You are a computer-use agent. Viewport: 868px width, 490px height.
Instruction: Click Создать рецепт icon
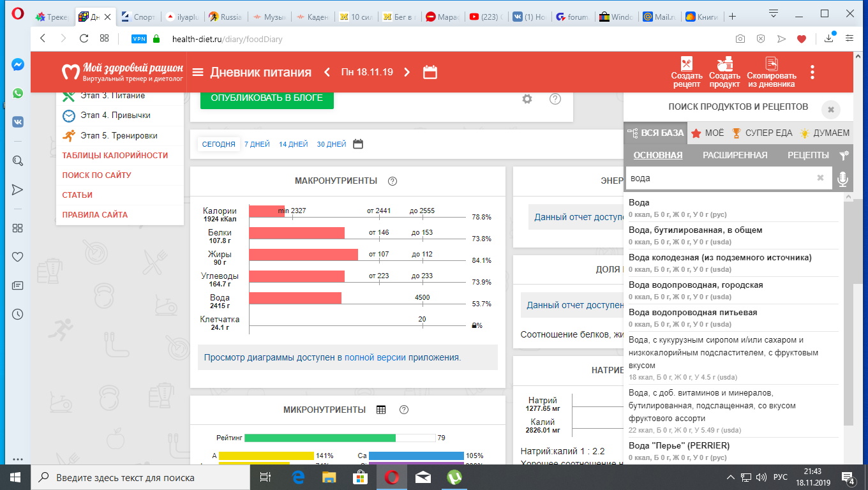687,72
